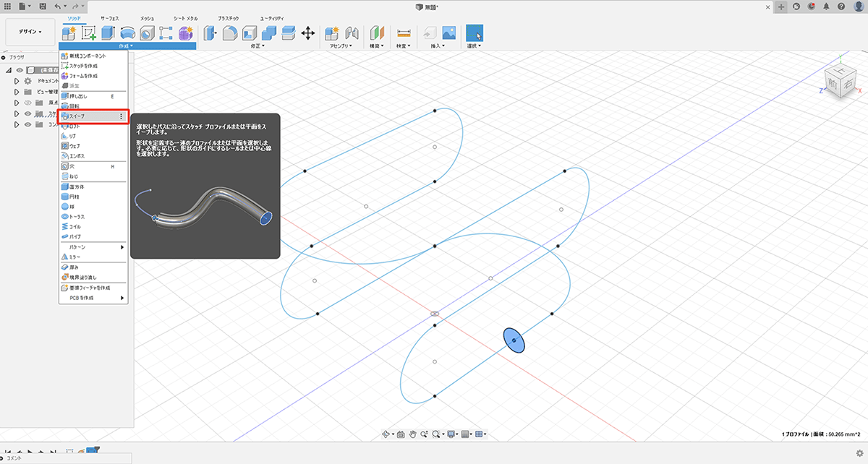Toggle visibility eye of Origin (原点) folder

coord(28,103)
